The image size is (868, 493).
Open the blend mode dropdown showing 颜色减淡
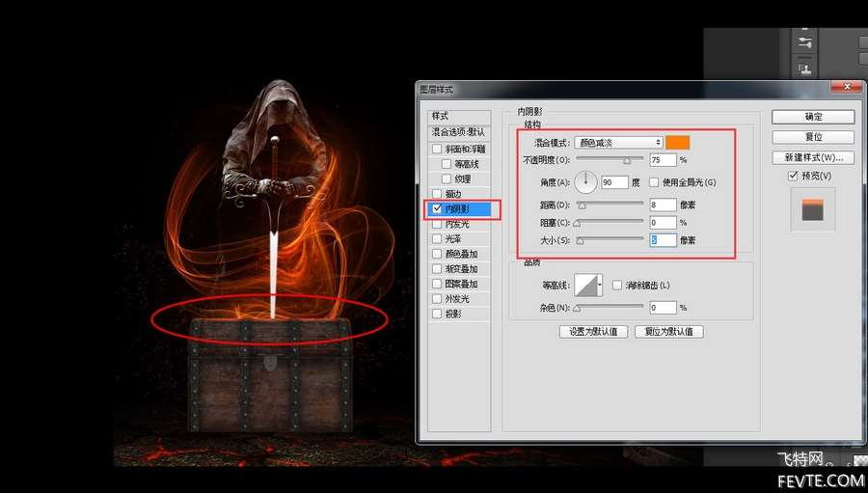[618, 143]
